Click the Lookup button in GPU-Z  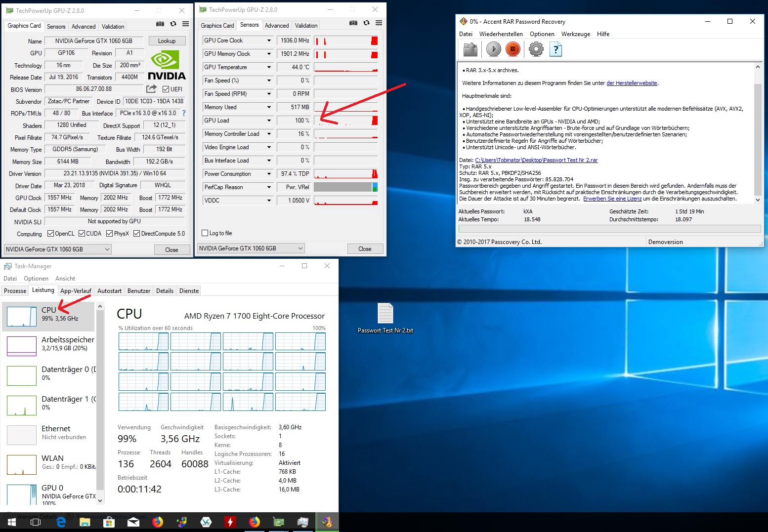[167, 41]
